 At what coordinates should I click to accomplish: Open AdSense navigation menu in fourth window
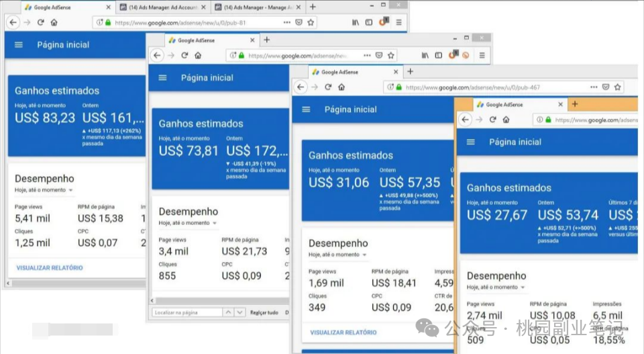[471, 142]
